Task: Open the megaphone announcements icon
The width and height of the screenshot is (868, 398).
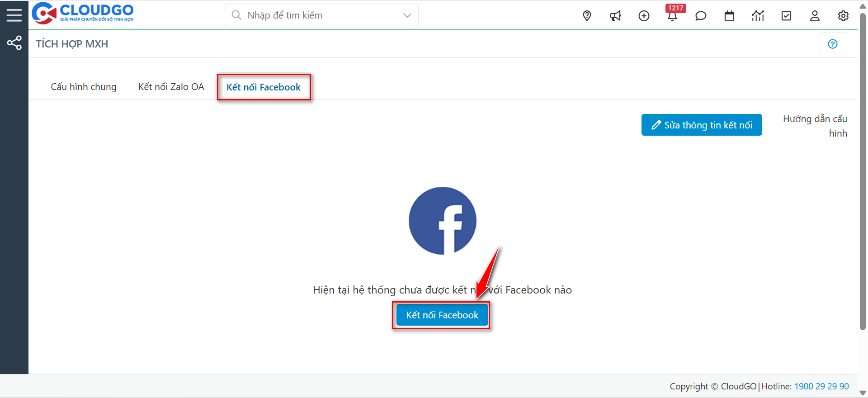Action: (x=615, y=16)
